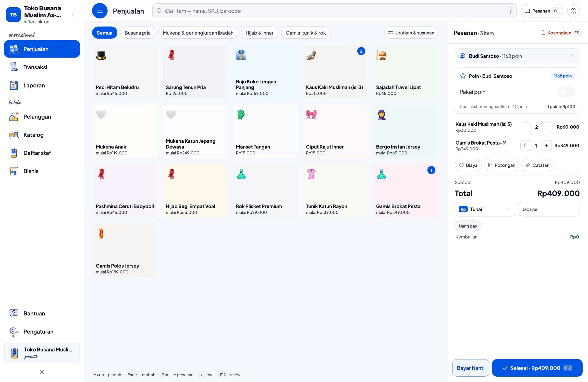Screen dimensions: 588x382
Task: Open Transaksi from the sidebar
Action: click(42, 67)
